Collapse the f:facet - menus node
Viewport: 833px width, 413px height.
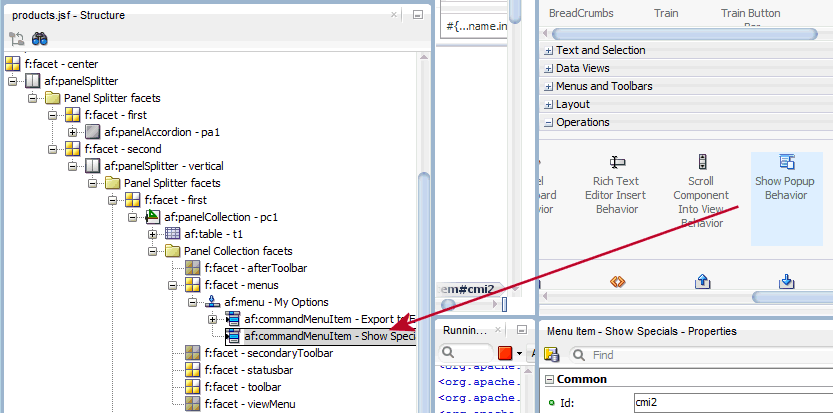[172, 285]
